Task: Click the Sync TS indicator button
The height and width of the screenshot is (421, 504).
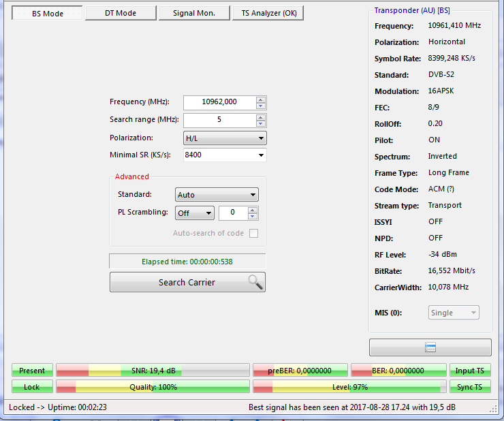Action: [469, 387]
